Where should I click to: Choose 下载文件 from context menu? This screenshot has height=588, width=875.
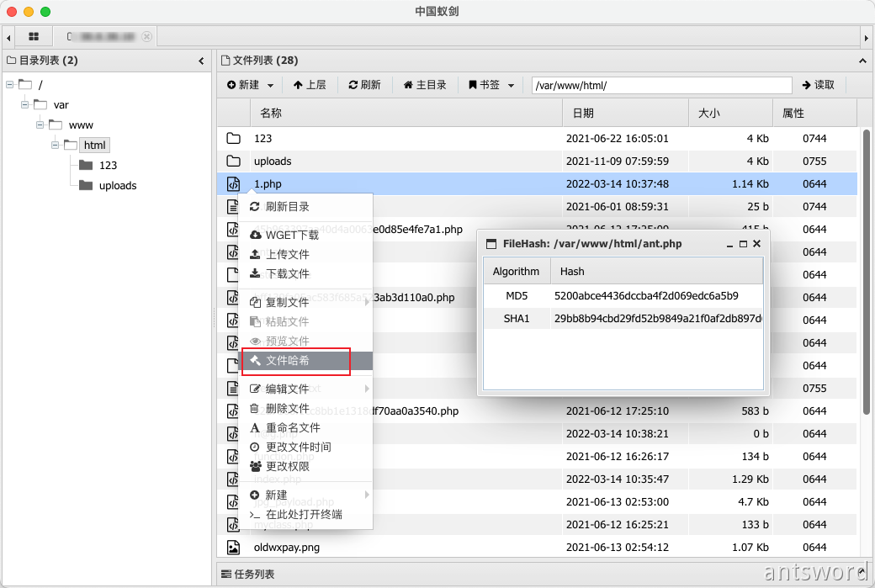288,273
